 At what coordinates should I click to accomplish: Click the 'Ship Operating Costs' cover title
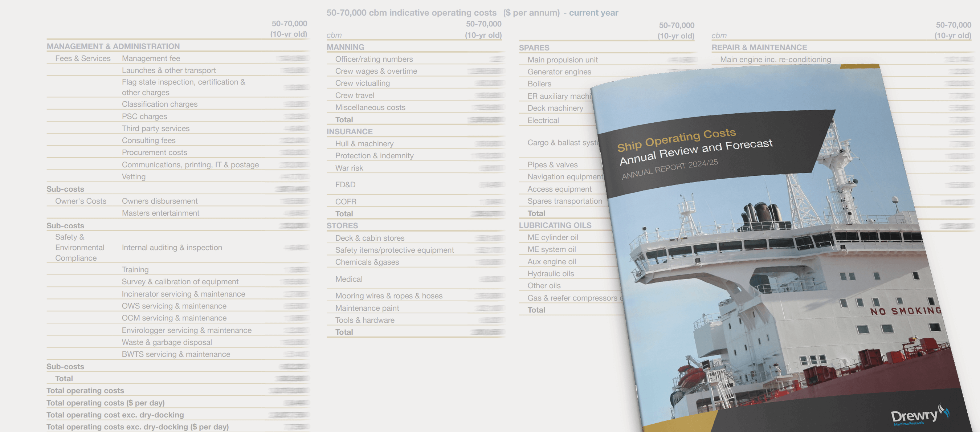pyautogui.click(x=677, y=139)
